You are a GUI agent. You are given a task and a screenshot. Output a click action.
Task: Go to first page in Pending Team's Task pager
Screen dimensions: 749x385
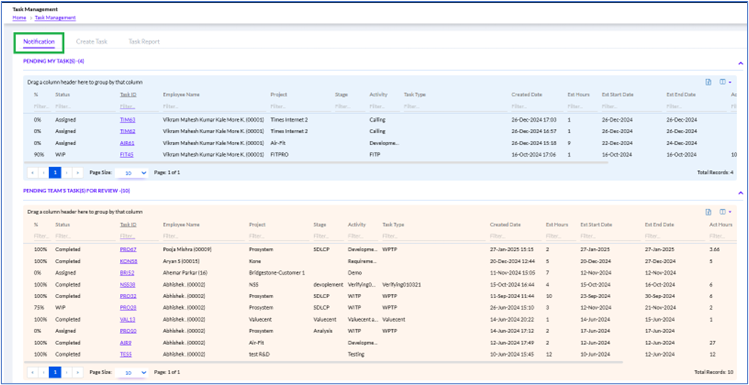(32, 372)
